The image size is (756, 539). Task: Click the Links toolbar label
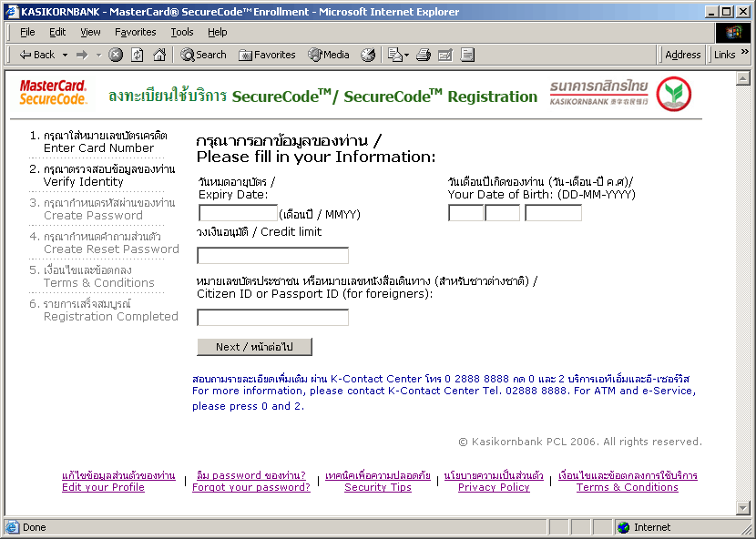click(x=725, y=55)
